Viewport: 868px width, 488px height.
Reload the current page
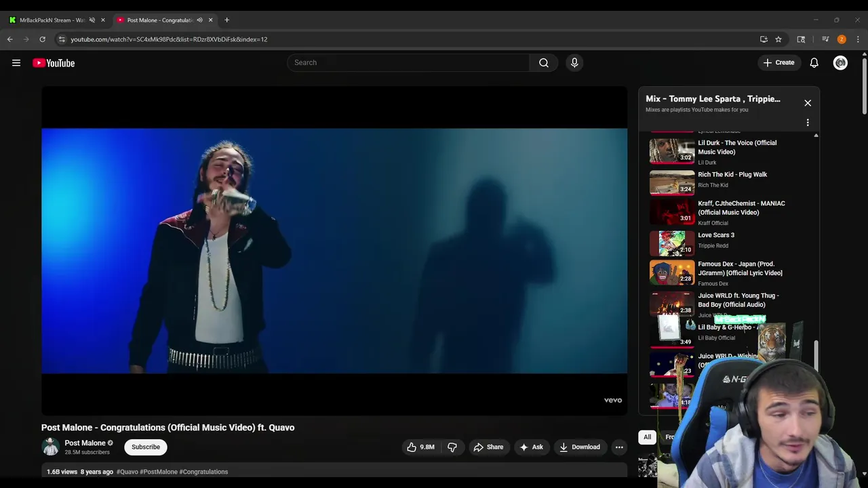pos(42,39)
